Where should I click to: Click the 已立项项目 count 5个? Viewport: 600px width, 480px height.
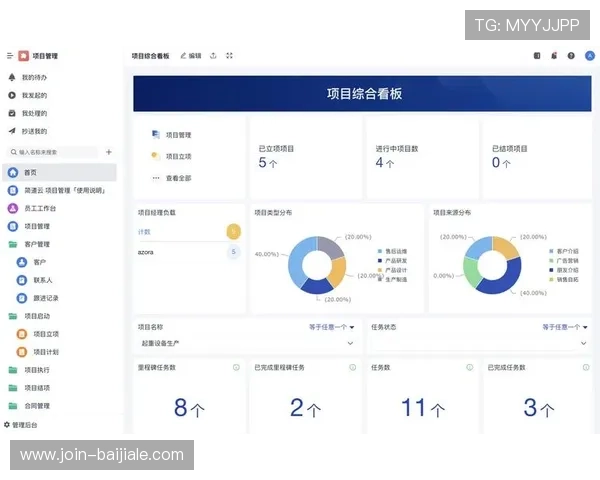pyautogui.click(x=267, y=163)
